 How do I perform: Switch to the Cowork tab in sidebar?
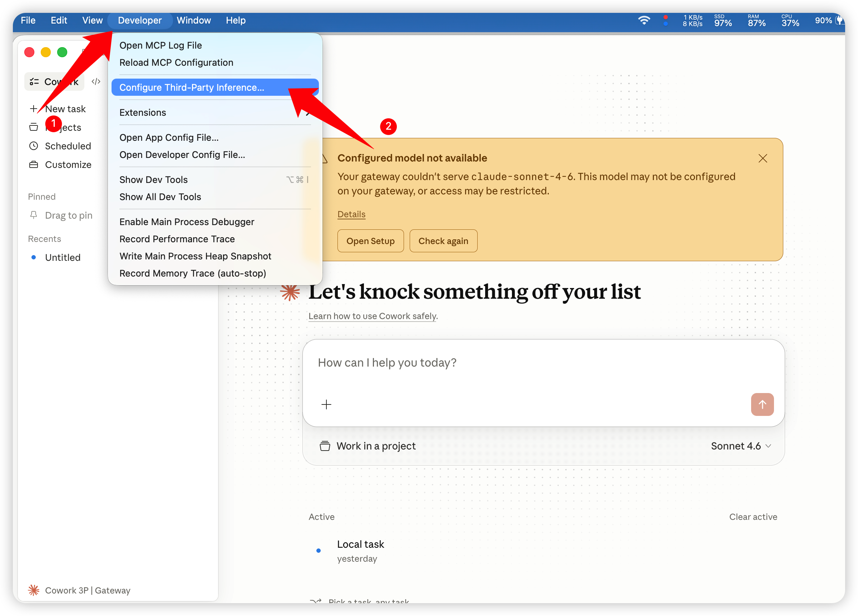click(x=54, y=82)
